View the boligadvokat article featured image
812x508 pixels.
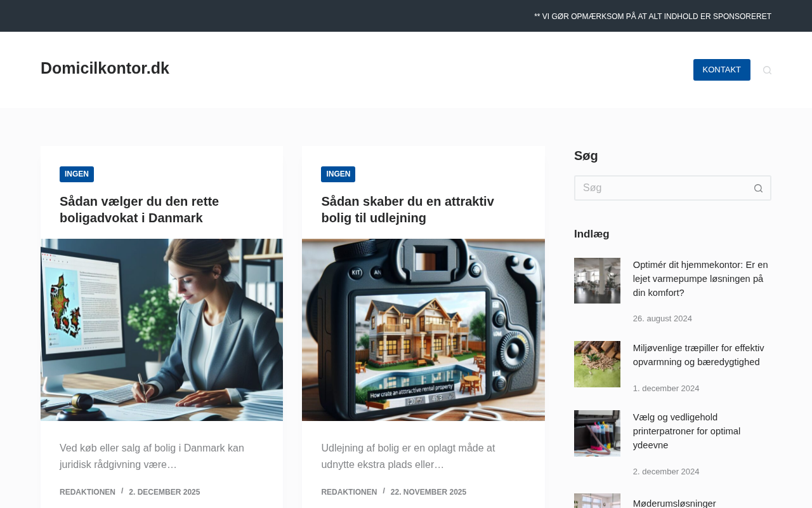[162, 330]
